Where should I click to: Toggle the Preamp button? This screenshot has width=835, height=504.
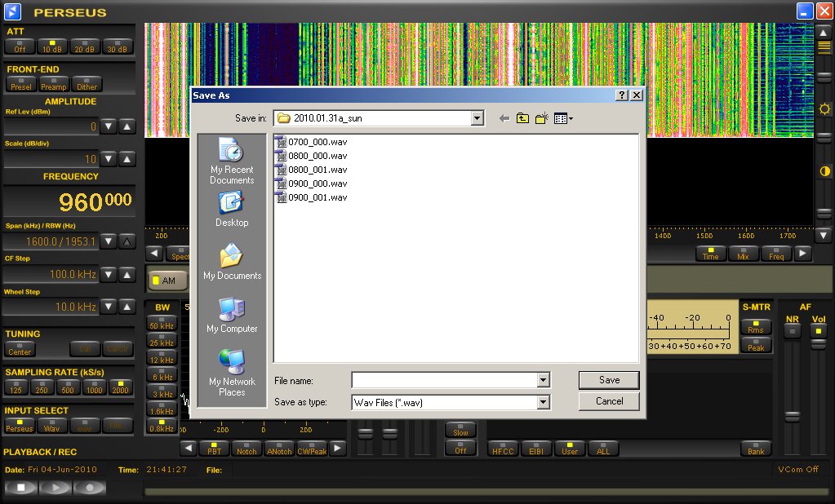click(54, 85)
